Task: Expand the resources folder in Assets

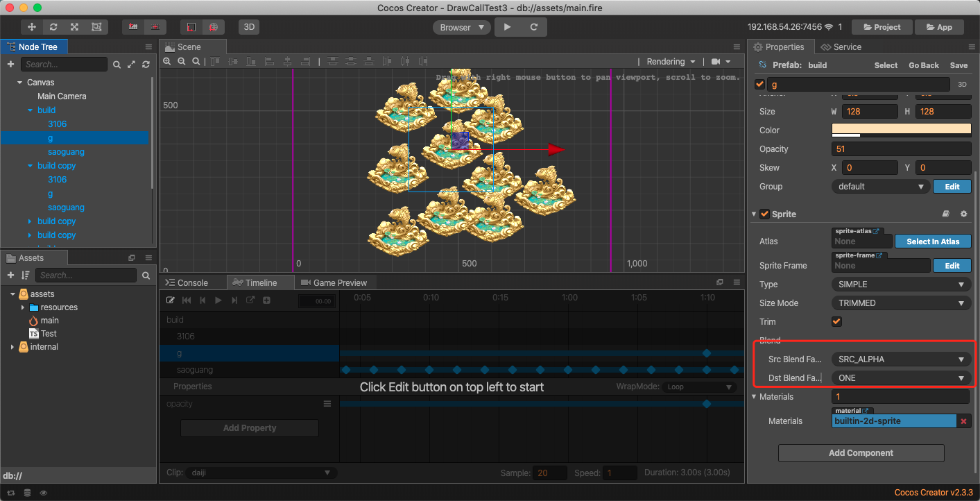Action: (23, 307)
